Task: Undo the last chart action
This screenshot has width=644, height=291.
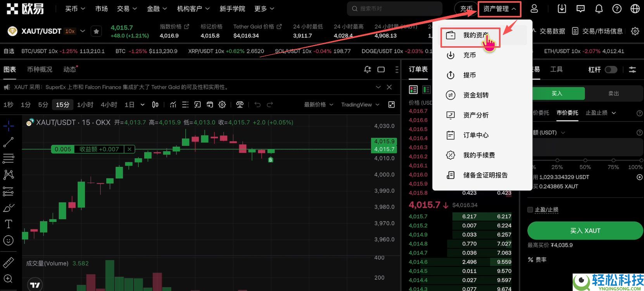Action: [x=257, y=105]
